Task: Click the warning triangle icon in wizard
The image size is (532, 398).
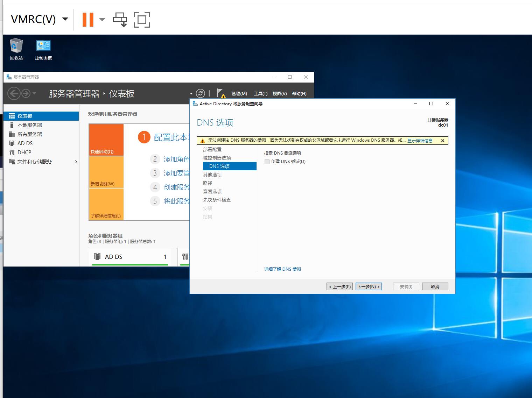Action: (x=203, y=141)
